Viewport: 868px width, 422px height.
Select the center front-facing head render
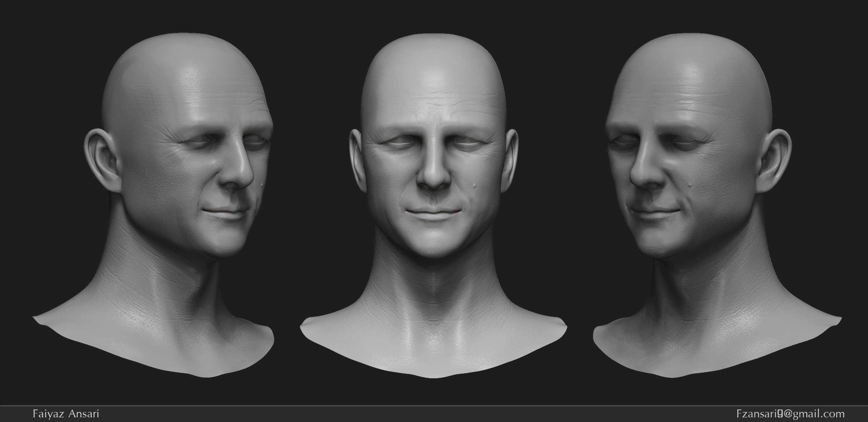coord(433,205)
